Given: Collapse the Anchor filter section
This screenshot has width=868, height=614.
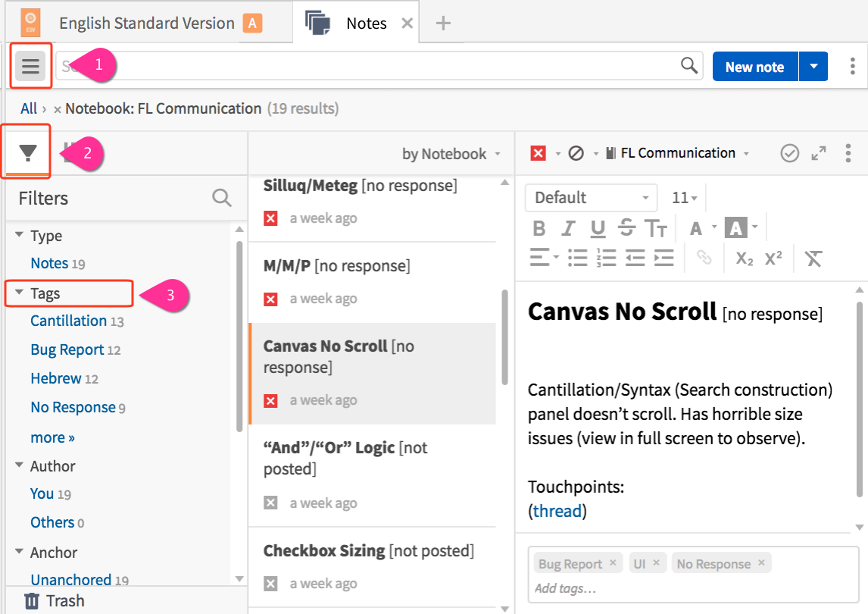Looking at the screenshot, I should pyautogui.click(x=20, y=551).
